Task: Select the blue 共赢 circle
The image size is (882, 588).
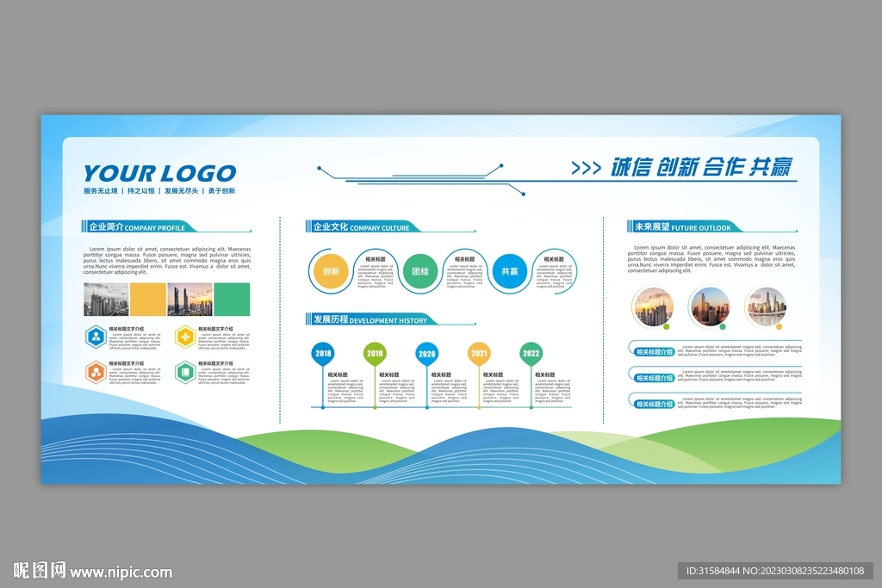Action: pos(510,271)
